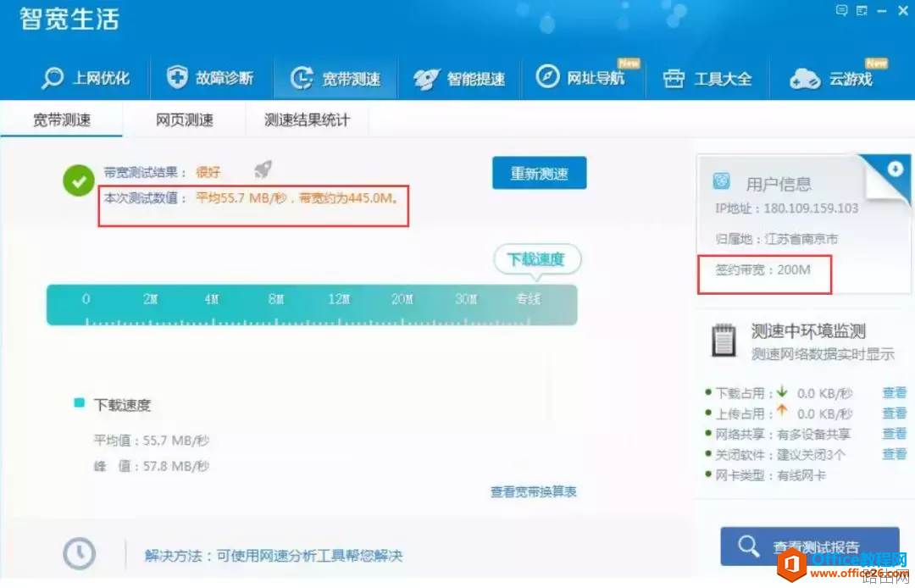This screenshot has height=588, width=915.
Task: Open the 云游戏 cloud gaming section
Action: 832,79
